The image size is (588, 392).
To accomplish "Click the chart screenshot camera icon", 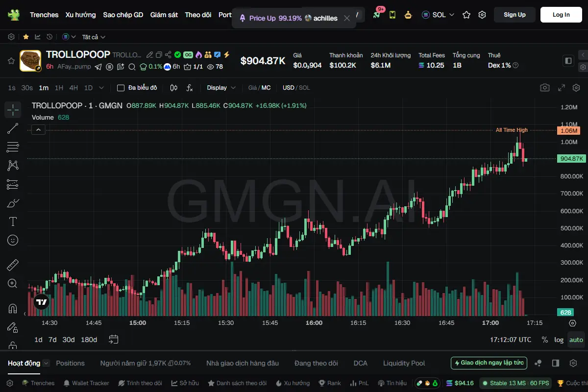I will 545,88.
